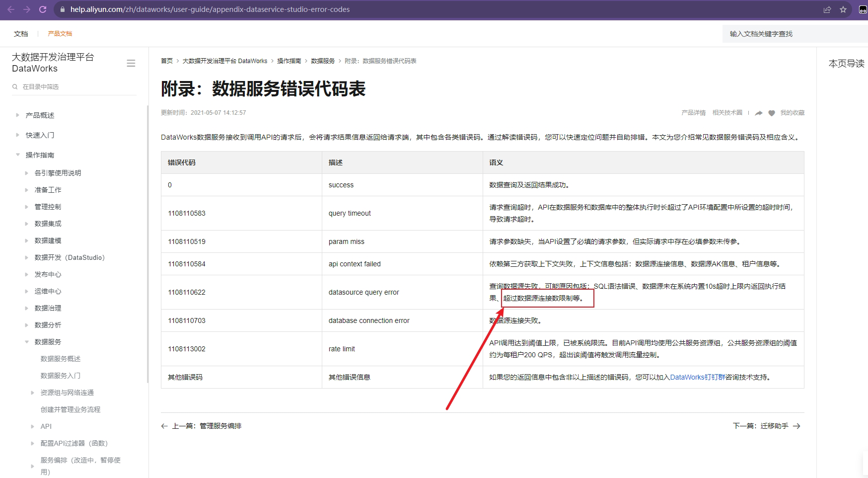Open the 相关技术圈 link
This screenshot has width=868, height=478.
(x=727, y=113)
